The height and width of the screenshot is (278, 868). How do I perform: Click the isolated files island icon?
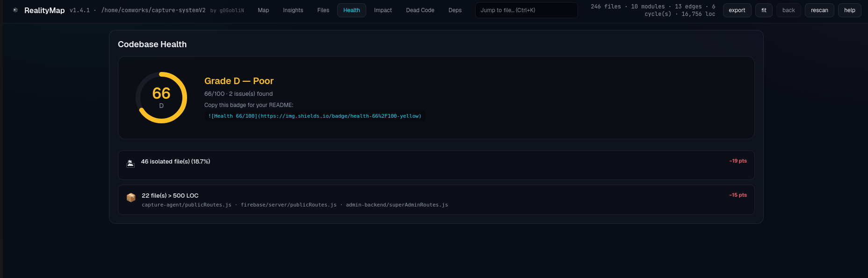point(130,164)
